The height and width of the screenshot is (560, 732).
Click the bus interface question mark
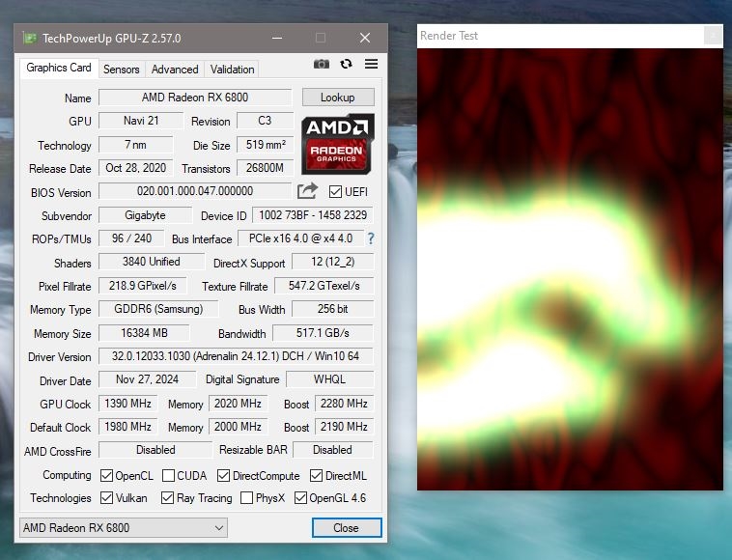pos(371,238)
